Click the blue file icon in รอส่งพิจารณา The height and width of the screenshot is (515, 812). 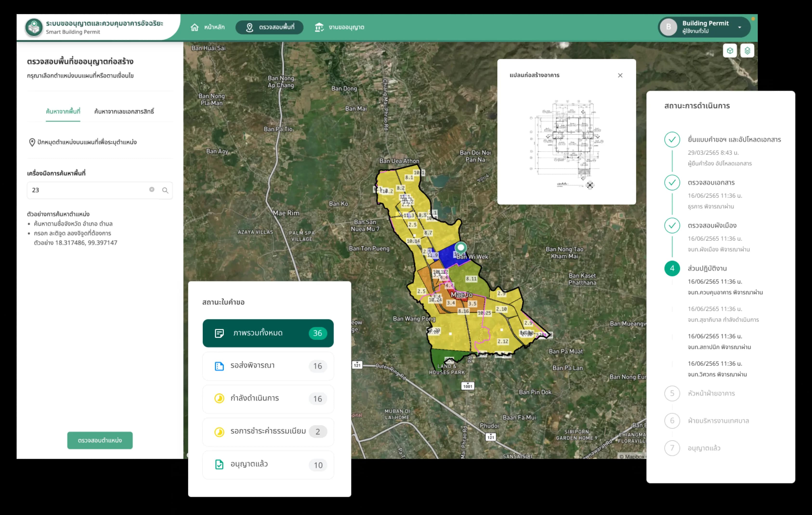pos(219,366)
